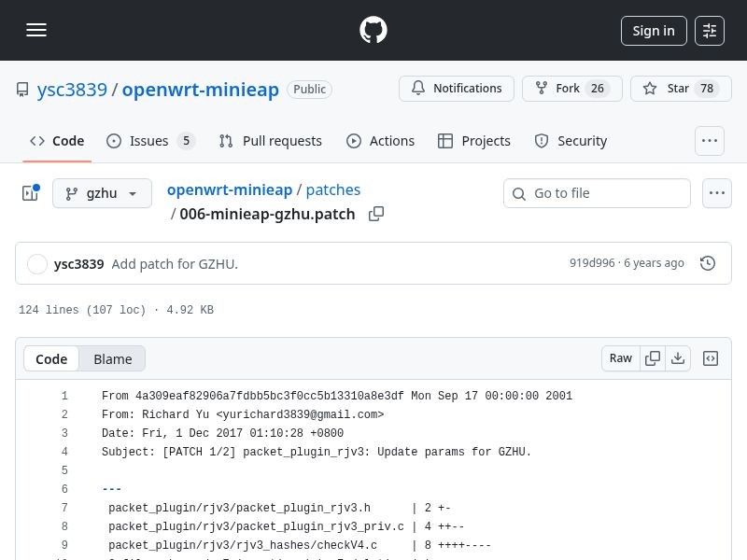Open commit history clock icon
Viewport: 747px width, 560px height.
tap(708, 263)
